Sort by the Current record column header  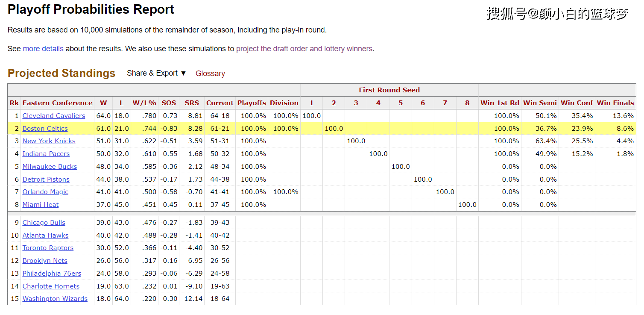point(220,103)
